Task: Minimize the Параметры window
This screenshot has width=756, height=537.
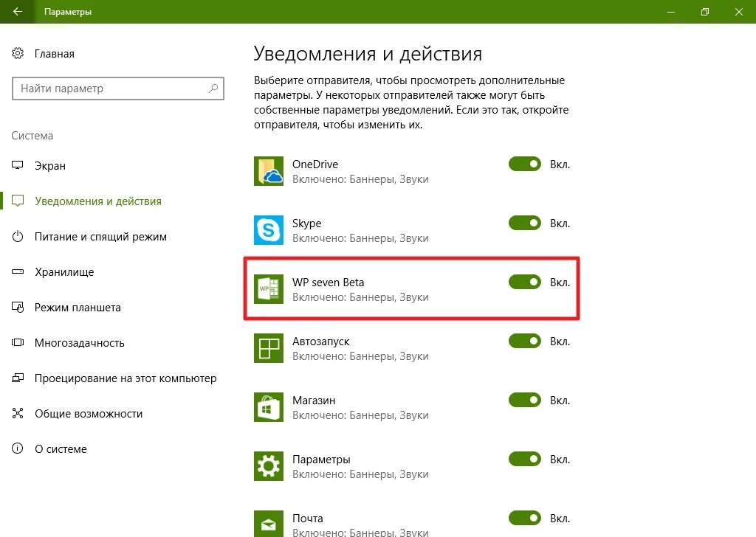Action: (670, 12)
